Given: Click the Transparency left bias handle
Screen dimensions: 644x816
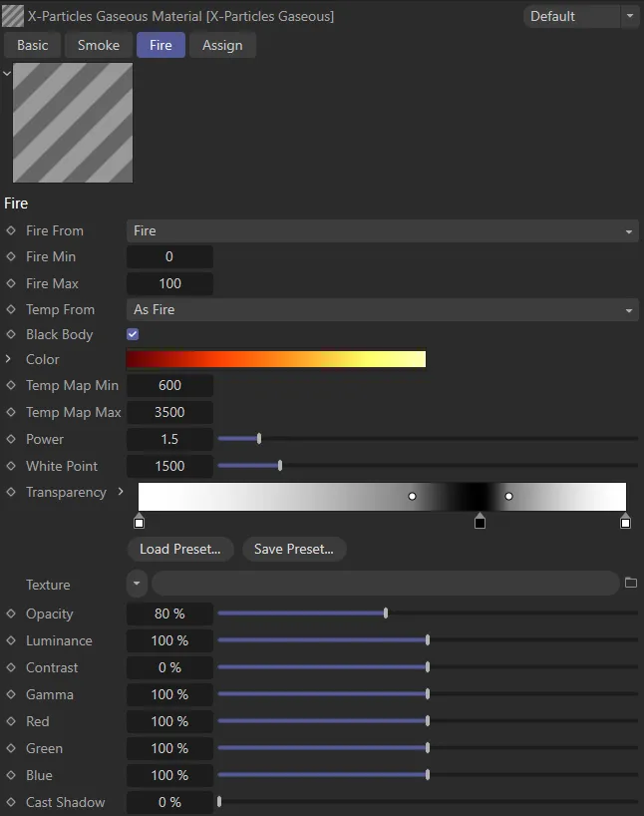Looking at the screenshot, I should tap(412, 496).
